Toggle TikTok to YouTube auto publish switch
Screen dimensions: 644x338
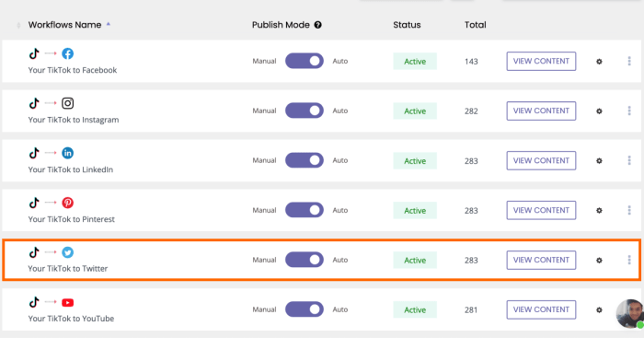[x=305, y=309]
